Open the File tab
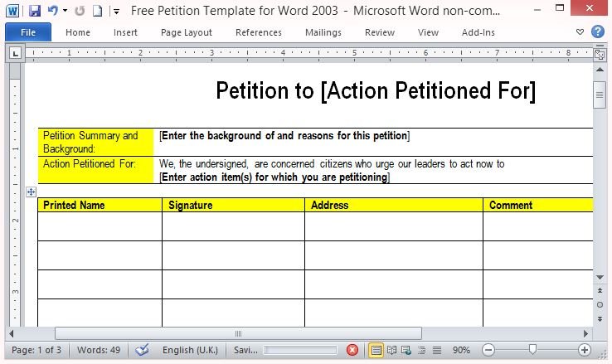The height and width of the screenshot is (364, 612). [x=27, y=32]
